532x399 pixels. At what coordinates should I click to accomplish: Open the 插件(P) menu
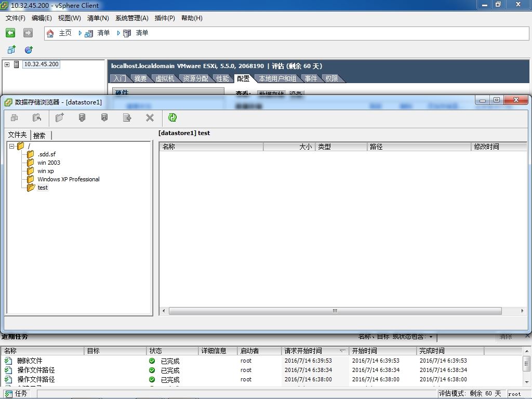(165, 18)
